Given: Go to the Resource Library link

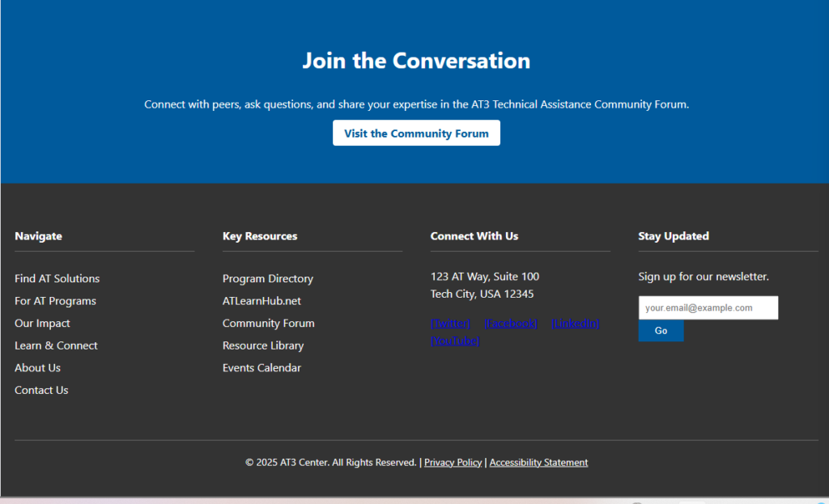Looking at the screenshot, I should (x=263, y=345).
